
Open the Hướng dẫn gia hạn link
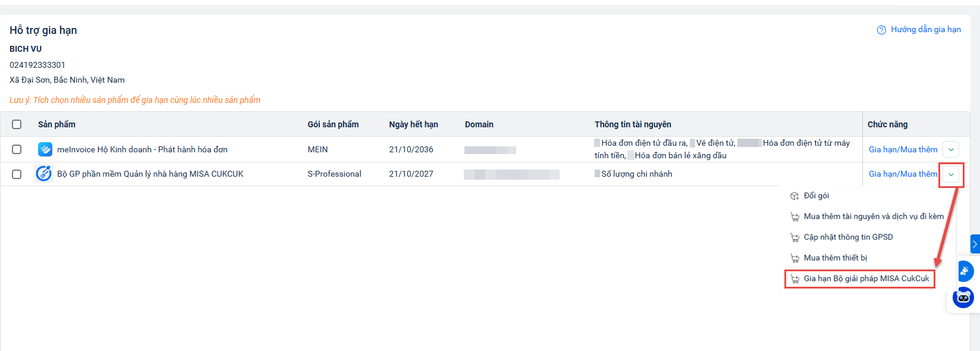click(x=925, y=30)
